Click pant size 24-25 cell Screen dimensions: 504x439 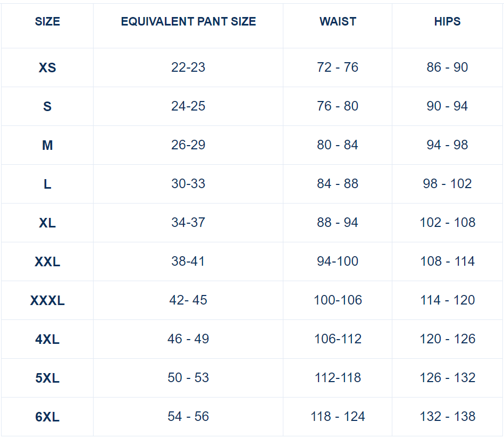click(188, 106)
